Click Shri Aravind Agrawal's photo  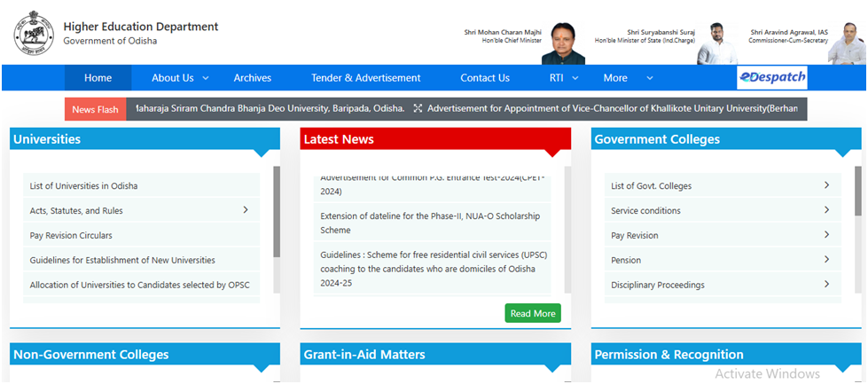pyautogui.click(x=847, y=43)
